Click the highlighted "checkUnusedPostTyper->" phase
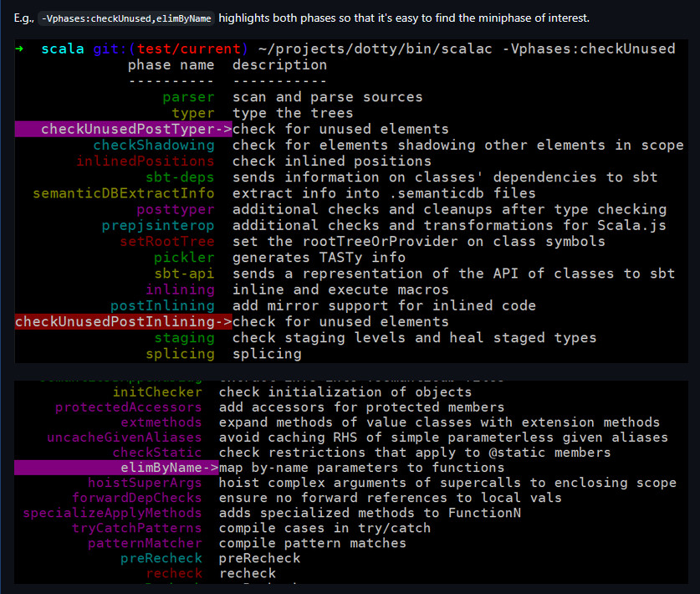This screenshot has height=594, width=700. pyautogui.click(x=124, y=129)
